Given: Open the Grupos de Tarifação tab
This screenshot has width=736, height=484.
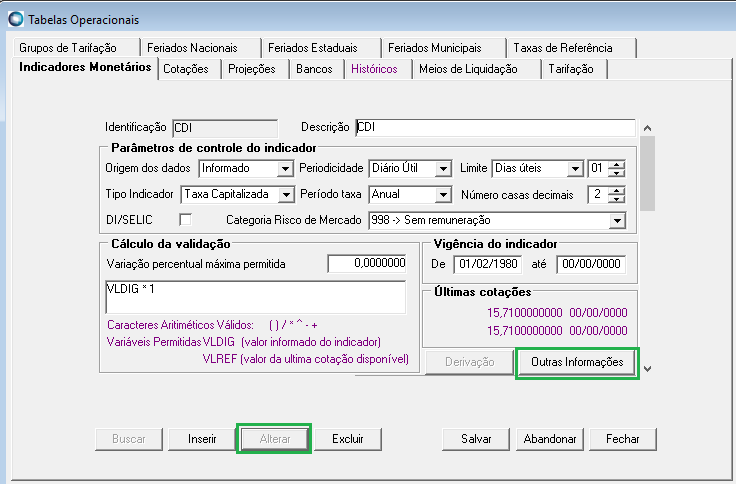Looking at the screenshot, I should coord(76,48).
